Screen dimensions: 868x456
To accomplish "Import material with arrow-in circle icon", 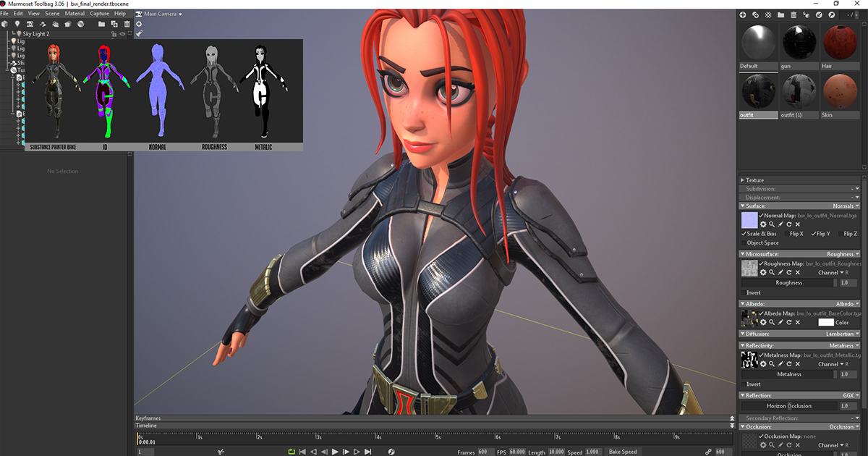I will point(820,14).
